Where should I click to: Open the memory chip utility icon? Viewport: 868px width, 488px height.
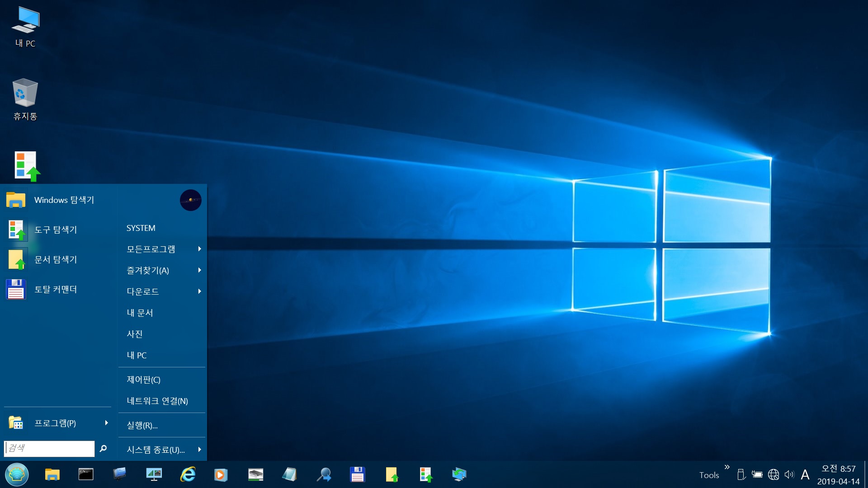[x=255, y=474]
